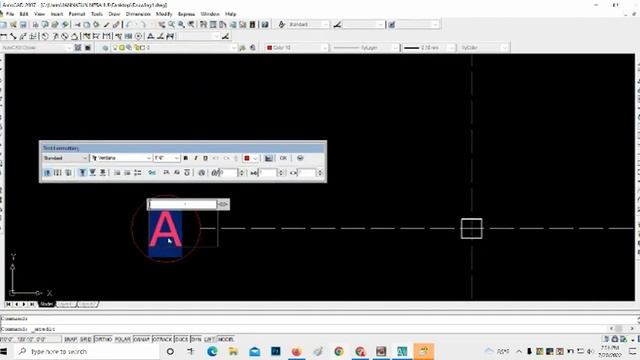The height and width of the screenshot is (360, 640).
Task: Align text right in Text Formatting
Action: [x=68, y=173]
